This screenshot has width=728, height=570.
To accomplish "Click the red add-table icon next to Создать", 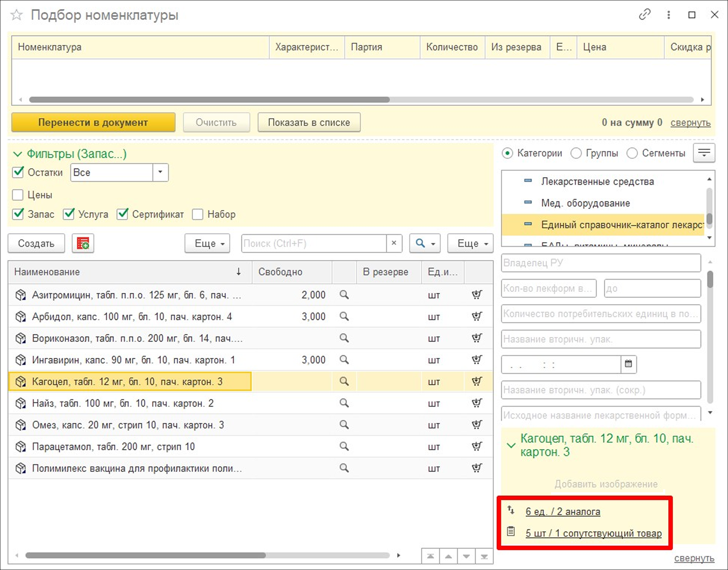I will (83, 244).
